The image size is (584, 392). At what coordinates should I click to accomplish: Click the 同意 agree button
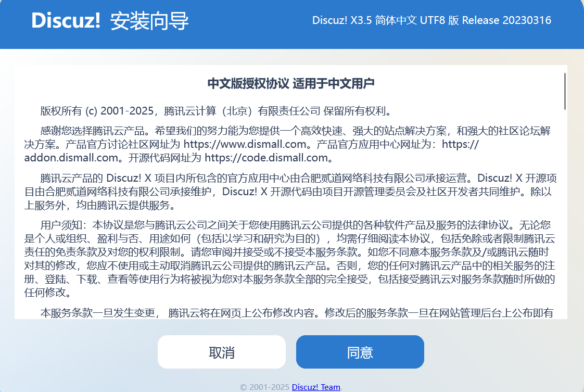click(360, 352)
